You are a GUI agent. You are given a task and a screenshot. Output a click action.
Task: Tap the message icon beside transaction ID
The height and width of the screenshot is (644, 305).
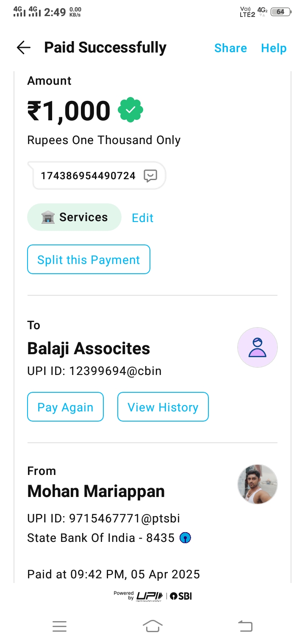pos(150,176)
